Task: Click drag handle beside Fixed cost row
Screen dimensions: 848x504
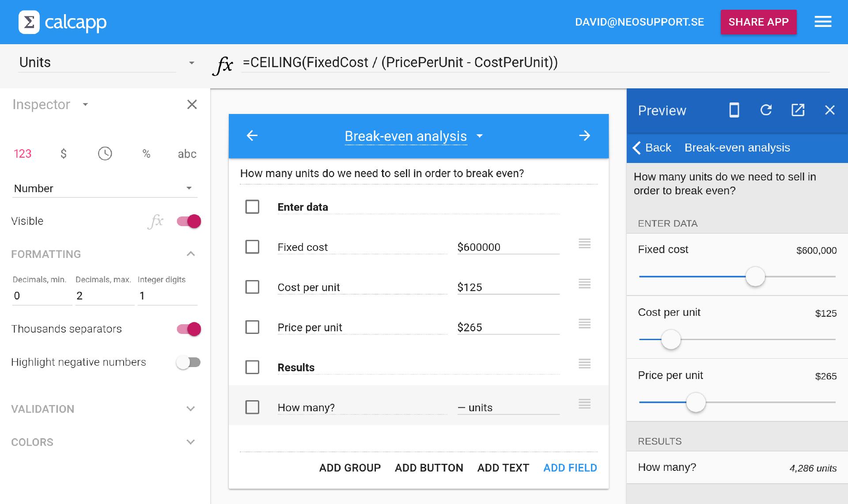Action: 584,243
